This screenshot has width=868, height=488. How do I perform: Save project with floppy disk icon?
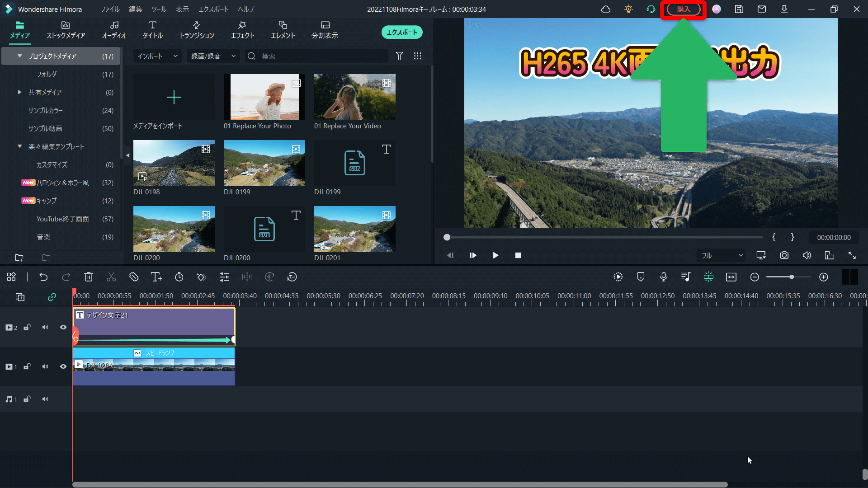pos(739,9)
